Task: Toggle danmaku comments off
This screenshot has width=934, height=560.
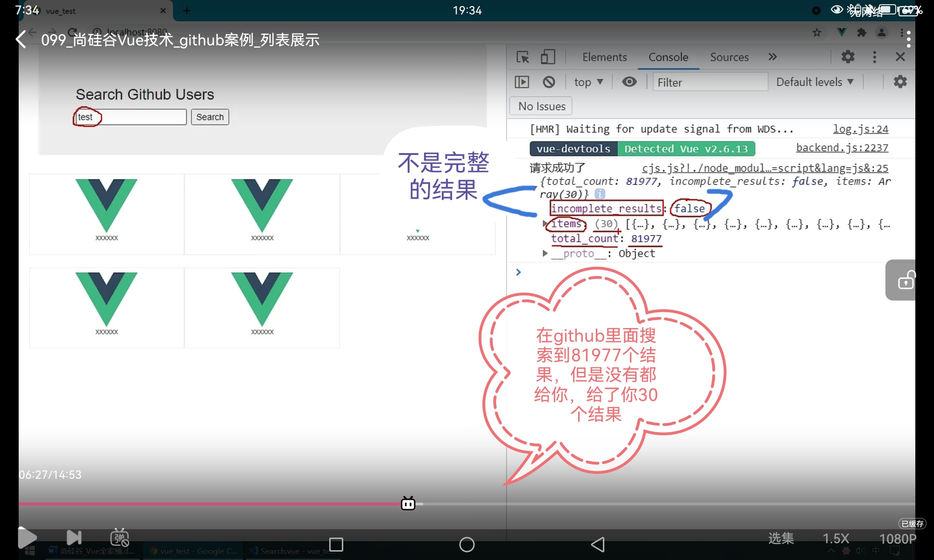Action: pyautogui.click(x=120, y=538)
